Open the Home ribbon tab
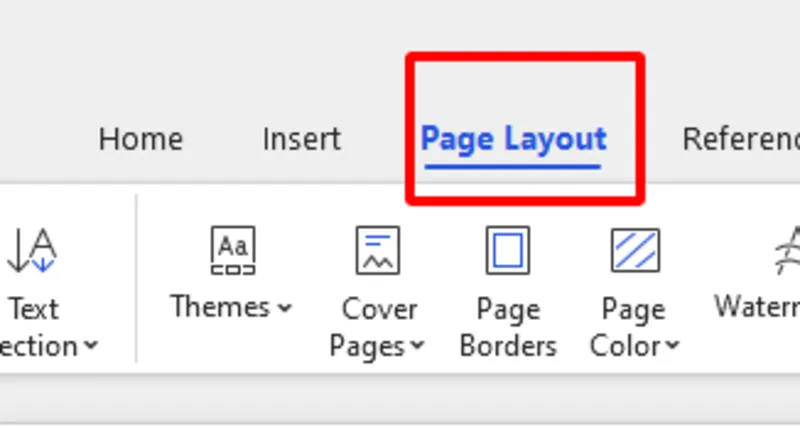Viewport: 800px width, 427px height. (x=141, y=139)
